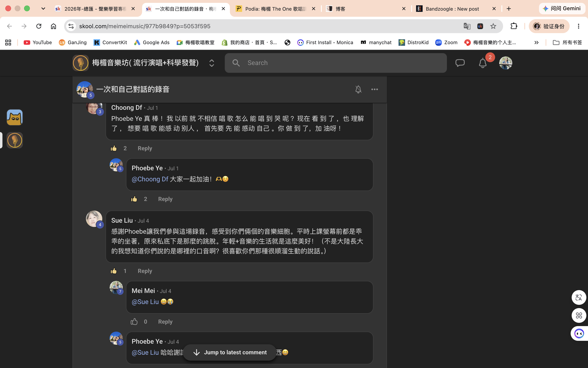Switch to the Bandzoogle New post tab
Viewport: 588px width, 368px height.
click(x=456, y=9)
